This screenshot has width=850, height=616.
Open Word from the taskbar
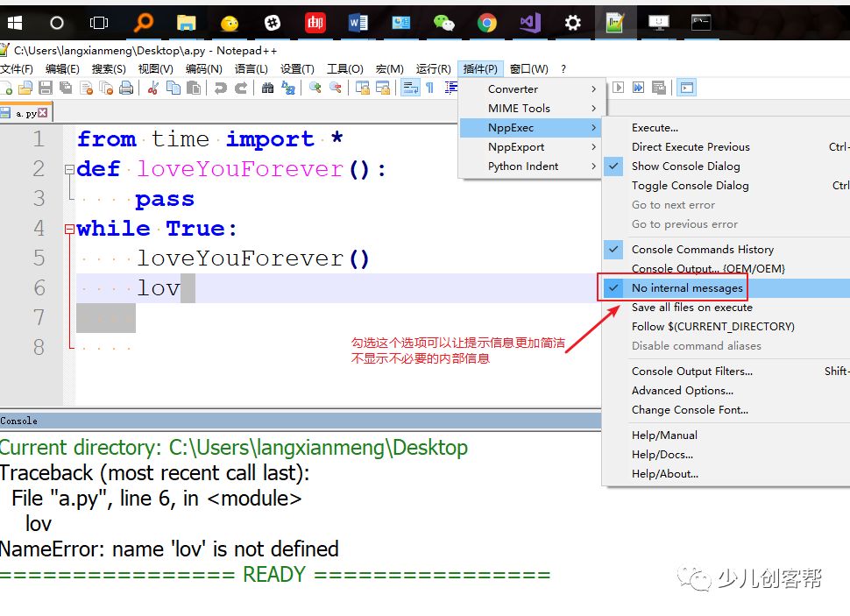[358, 23]
